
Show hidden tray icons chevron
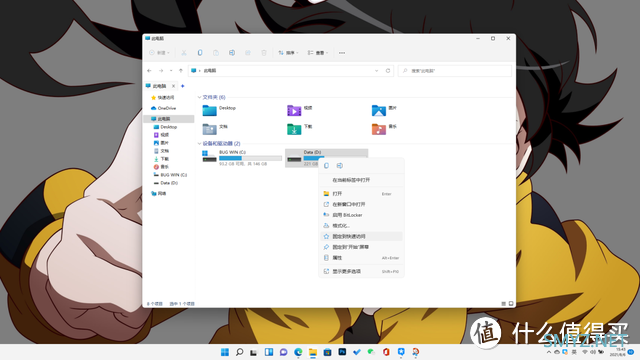pyautogui.click(x=549, y=352)
